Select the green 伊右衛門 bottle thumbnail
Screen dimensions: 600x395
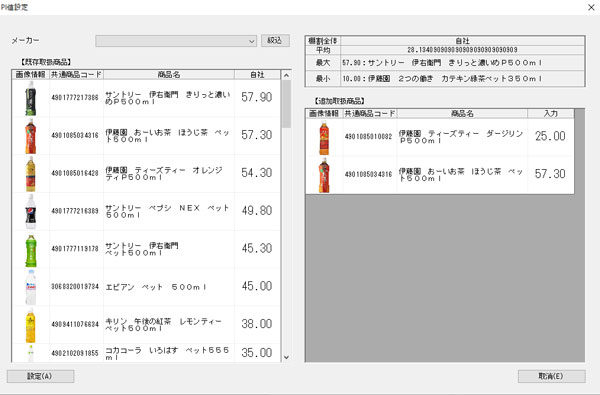tap(31, 250)
